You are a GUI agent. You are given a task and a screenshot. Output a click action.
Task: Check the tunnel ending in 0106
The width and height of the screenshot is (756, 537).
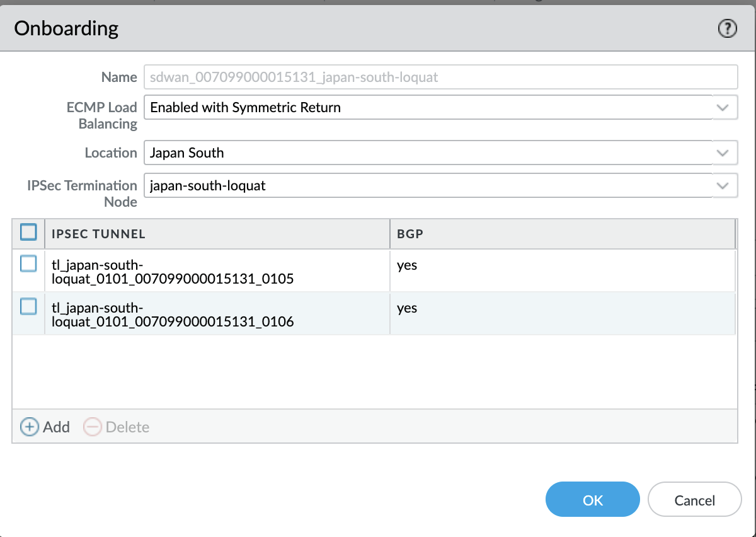[28, 306]
